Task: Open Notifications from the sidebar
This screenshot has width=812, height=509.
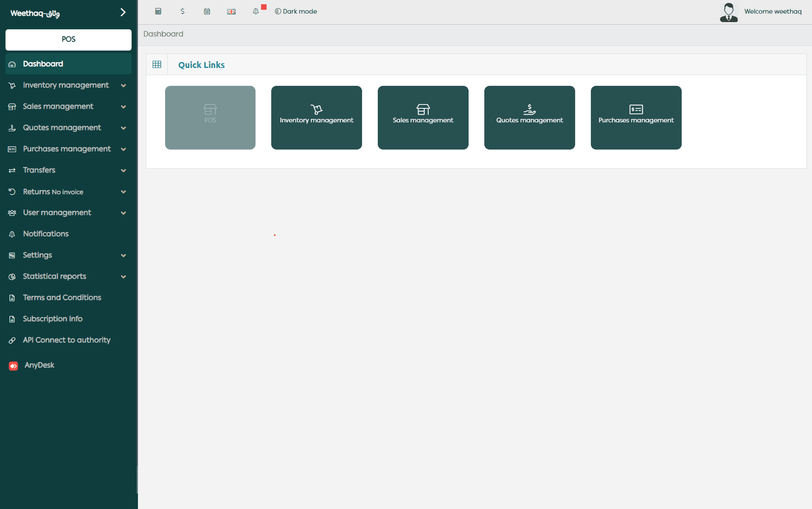Action: pos(45,234)
